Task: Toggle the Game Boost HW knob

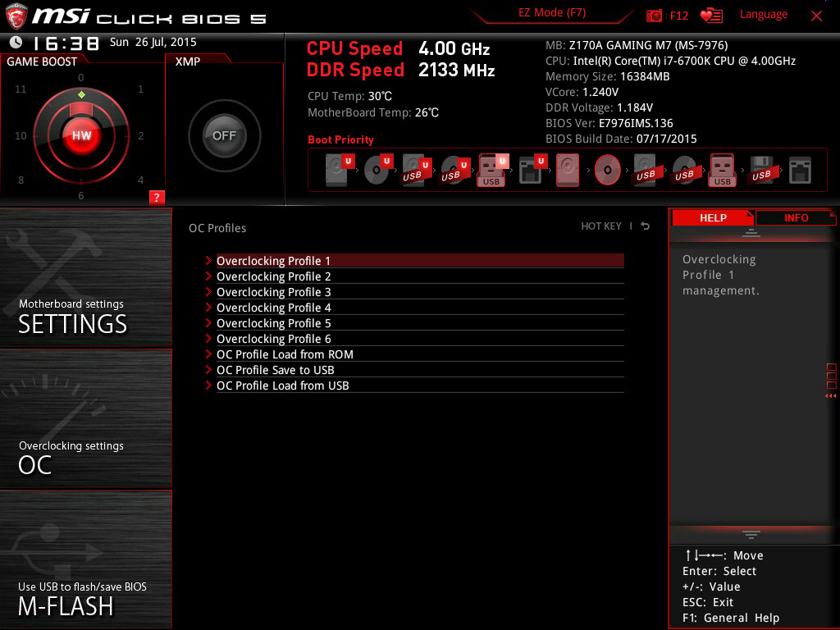Action: (81, 135)
